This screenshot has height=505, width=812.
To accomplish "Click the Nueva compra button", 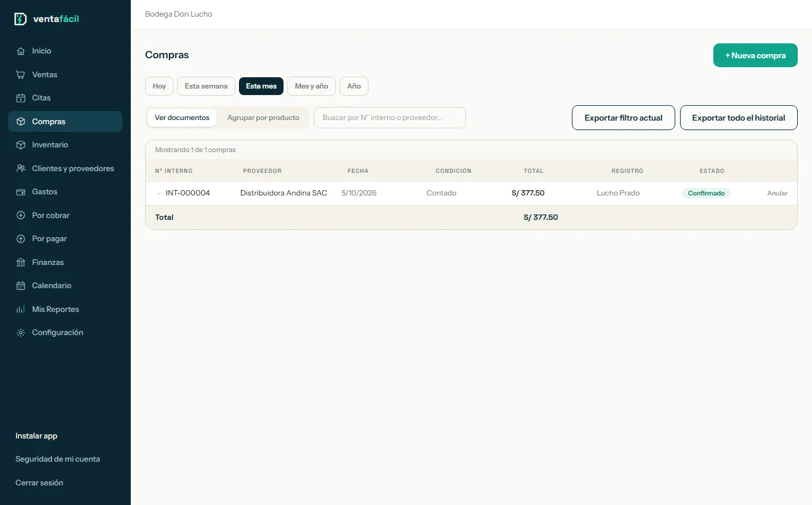I will [756, 55].
